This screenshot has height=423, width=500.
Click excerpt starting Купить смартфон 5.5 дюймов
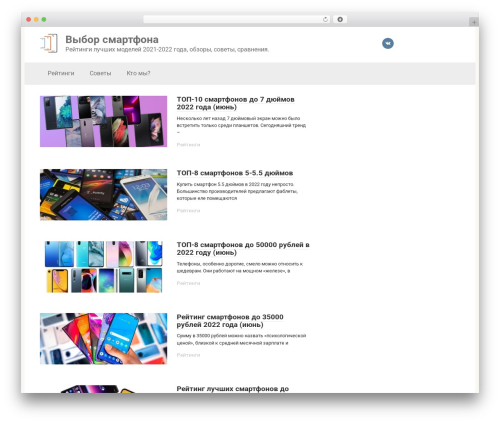click(x=237, y=191)
